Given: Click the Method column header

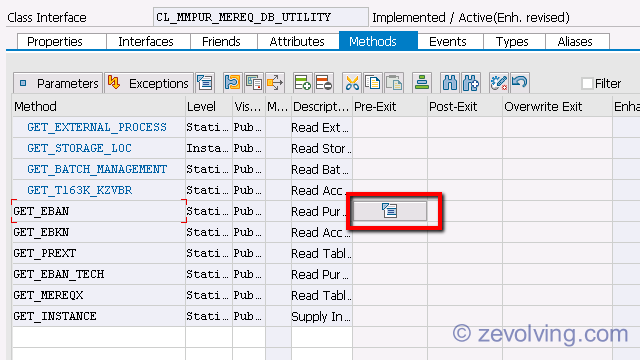Looking at the screenshot, I should (x=99, y=107).
